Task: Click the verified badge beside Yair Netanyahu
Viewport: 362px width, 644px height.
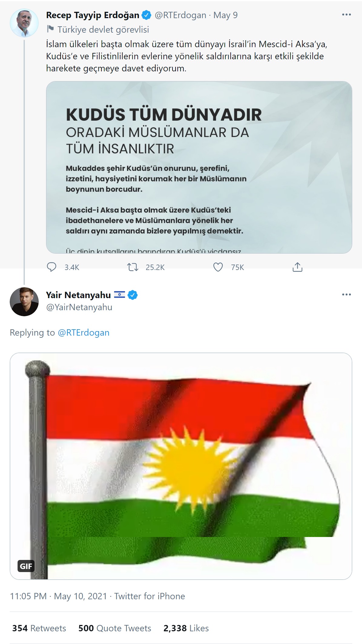Action: [133, 295]
